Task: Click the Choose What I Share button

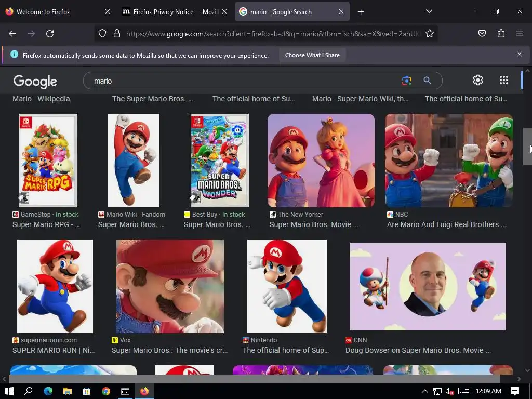Action: (x=312, y=55)
